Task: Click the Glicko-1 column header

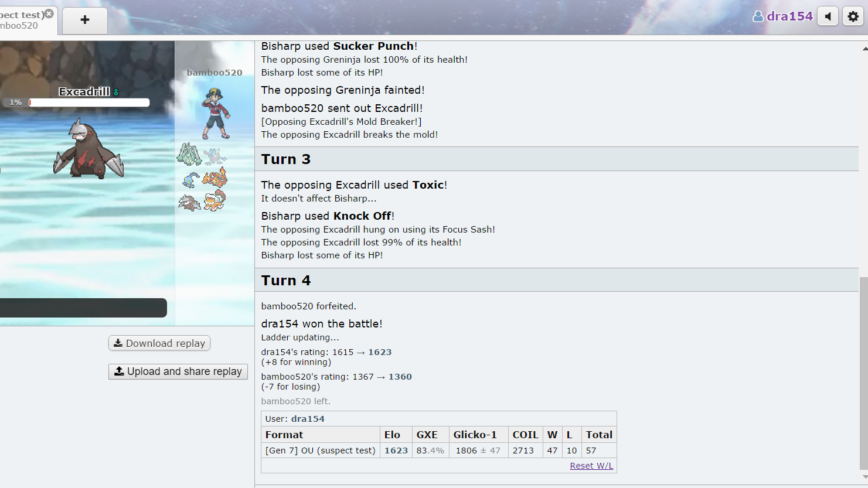Action: tap(479, 435)
